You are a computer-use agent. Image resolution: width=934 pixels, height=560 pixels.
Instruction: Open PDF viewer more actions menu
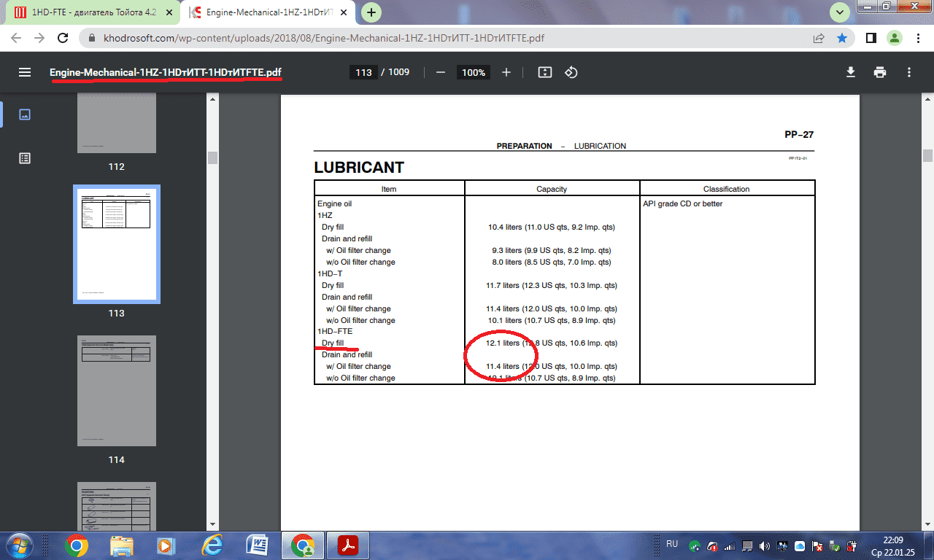coord(909,72)
